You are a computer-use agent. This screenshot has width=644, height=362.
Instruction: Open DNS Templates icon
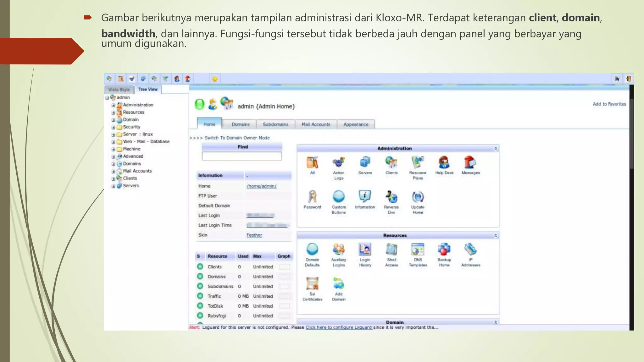pos(418,250)
